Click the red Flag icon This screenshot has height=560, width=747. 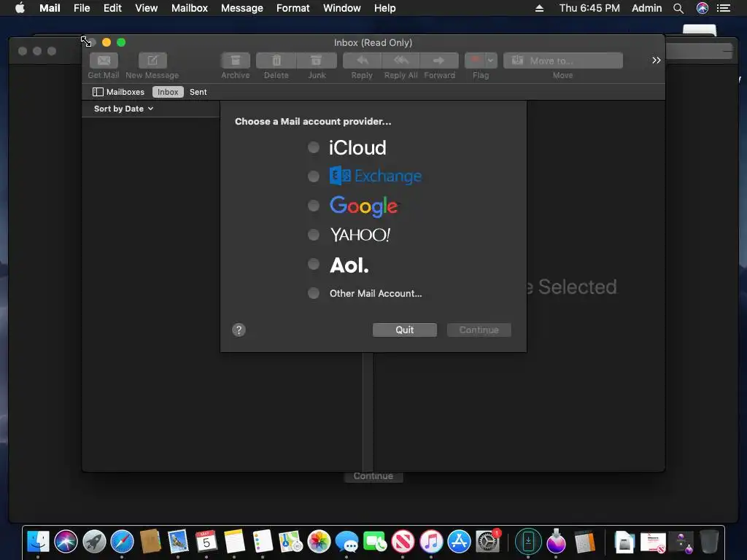click(x=475, y=61)
